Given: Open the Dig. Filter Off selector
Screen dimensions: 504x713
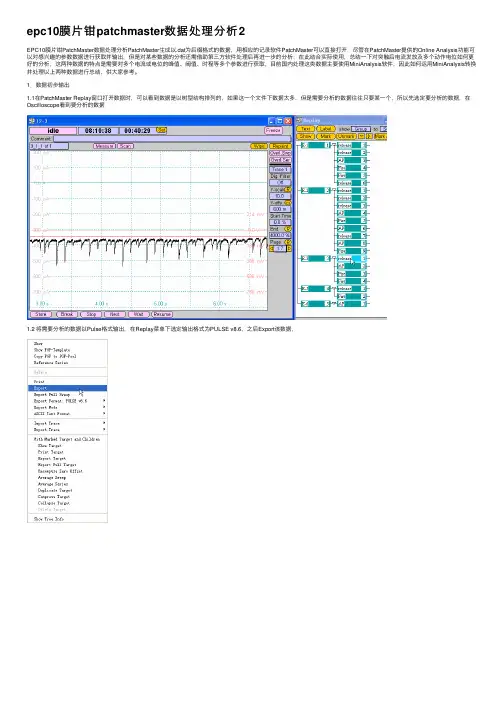Looking at the screenshot, I should (x=280, y=182).
